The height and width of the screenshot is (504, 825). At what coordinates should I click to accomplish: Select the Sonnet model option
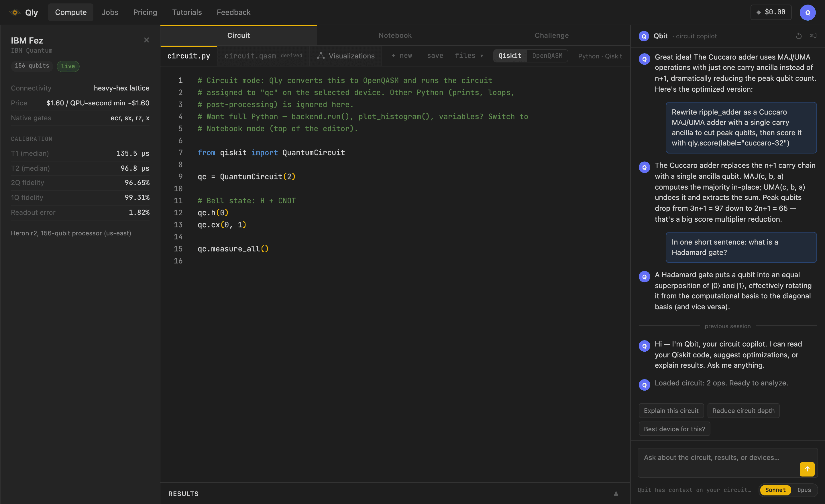(775, 490)
